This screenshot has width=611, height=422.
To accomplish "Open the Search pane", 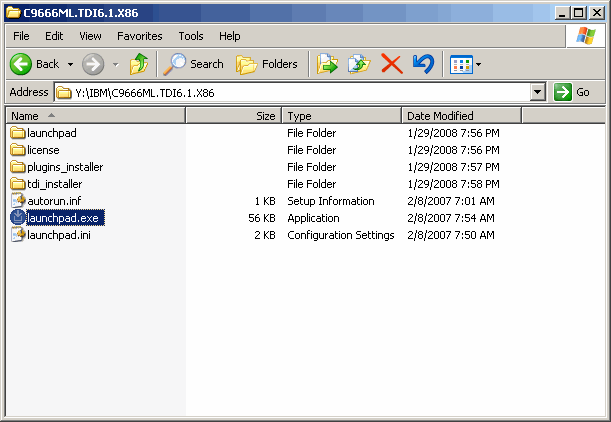I will tap(194, 64).
